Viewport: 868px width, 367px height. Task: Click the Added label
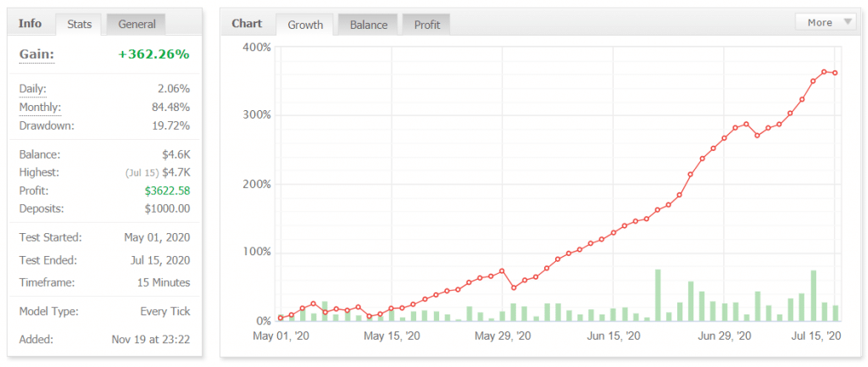pos(36,339)
